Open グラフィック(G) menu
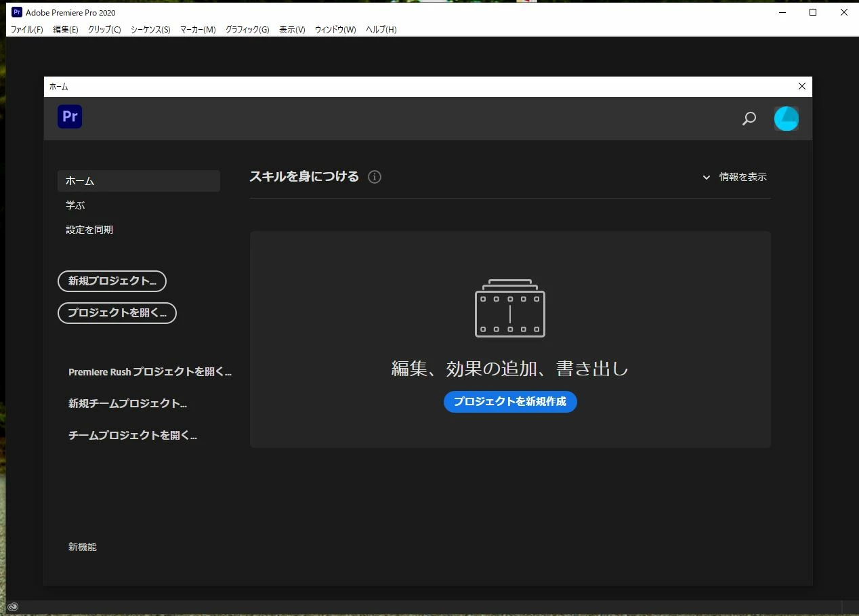 (x=247, y=30)
